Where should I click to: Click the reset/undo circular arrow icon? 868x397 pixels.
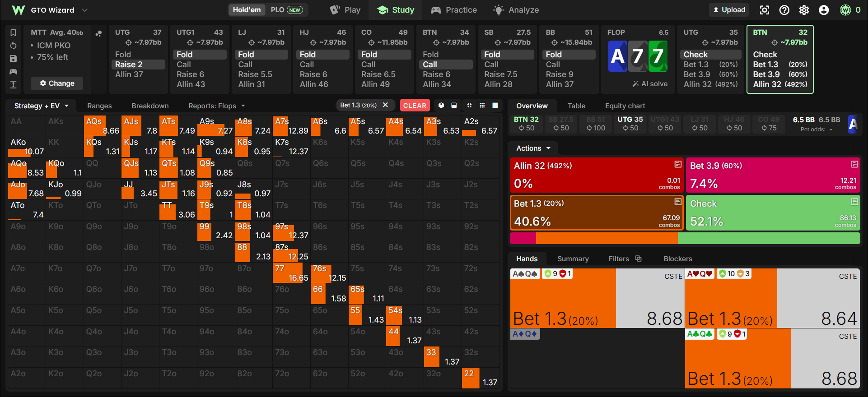14,46
